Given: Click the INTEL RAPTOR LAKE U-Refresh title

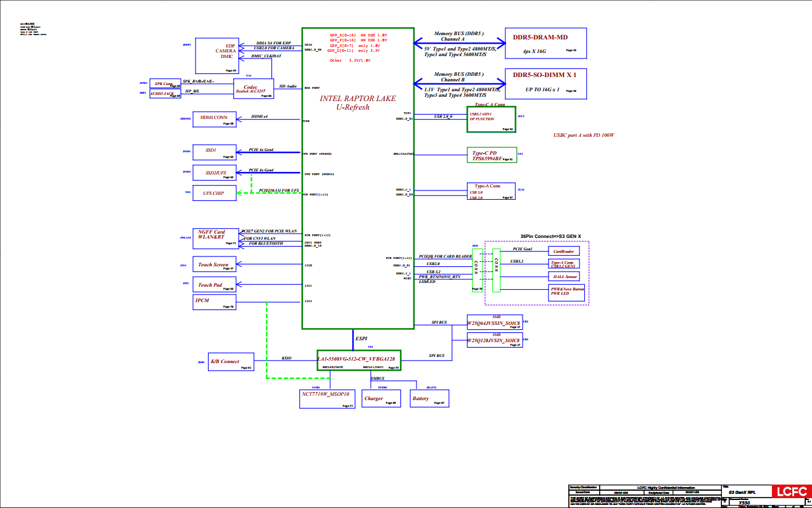Looking at the screenshot, I should point(357,102).
